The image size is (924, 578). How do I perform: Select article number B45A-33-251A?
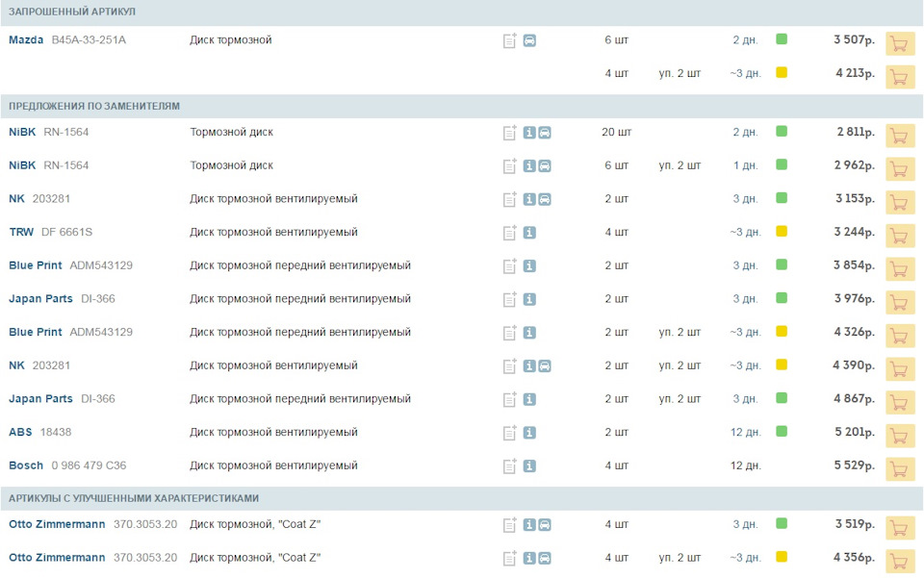pos(89,40)
